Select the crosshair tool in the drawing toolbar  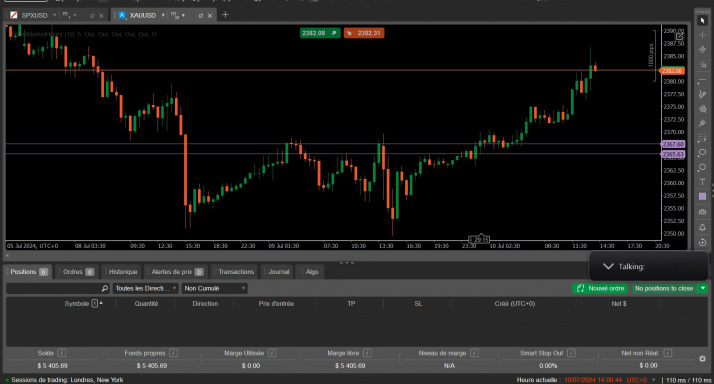tap(702, 35)
